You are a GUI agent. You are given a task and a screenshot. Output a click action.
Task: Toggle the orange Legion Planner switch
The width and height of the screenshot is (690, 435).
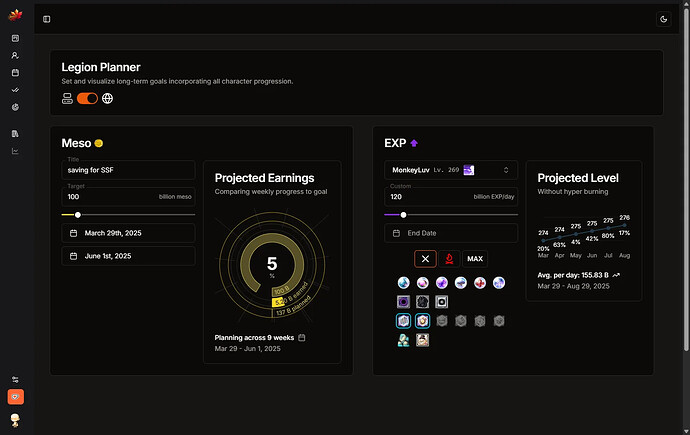coord(87,98)
